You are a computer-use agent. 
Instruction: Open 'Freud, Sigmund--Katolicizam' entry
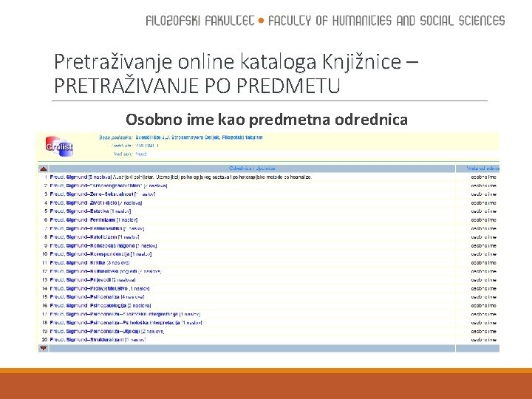pyautogui.click(x=95, y=237)
